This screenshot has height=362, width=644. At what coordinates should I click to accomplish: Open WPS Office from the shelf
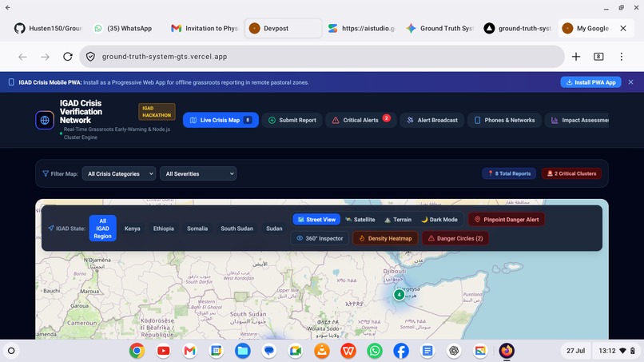(x=348, y=351)
